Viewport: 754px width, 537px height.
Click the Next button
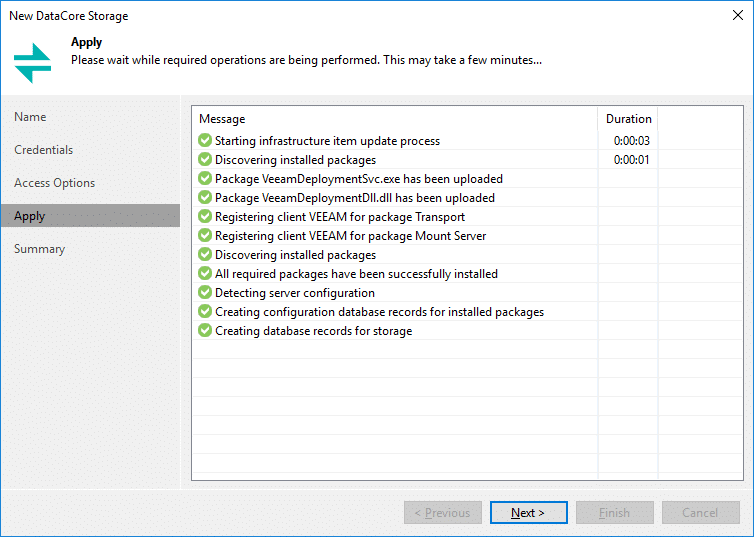click(x=528, y=512)
